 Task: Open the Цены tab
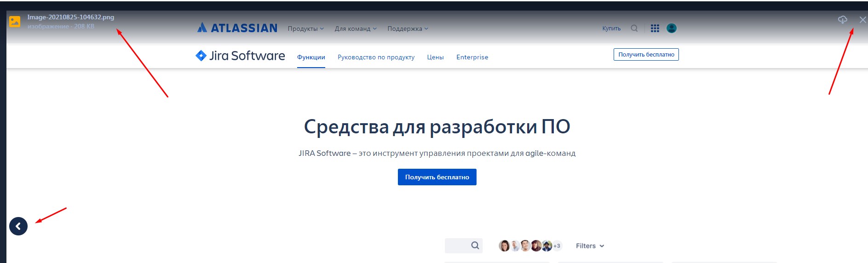435,57
